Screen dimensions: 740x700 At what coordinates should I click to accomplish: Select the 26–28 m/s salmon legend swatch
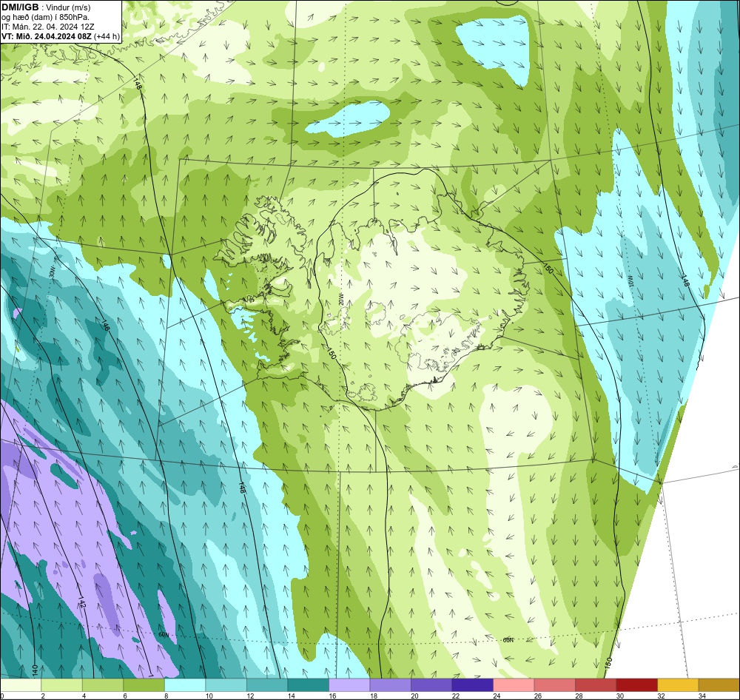pyautogui.click(x=554, y=685)
